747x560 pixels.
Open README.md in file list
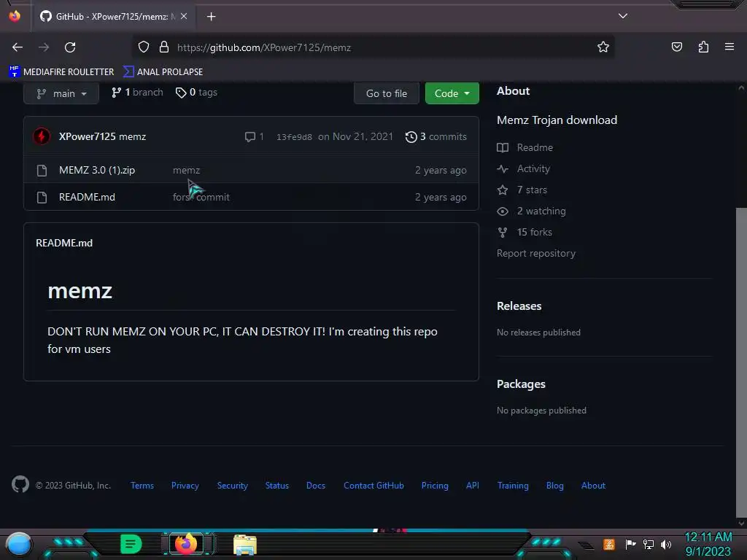(x=87, y=197)
